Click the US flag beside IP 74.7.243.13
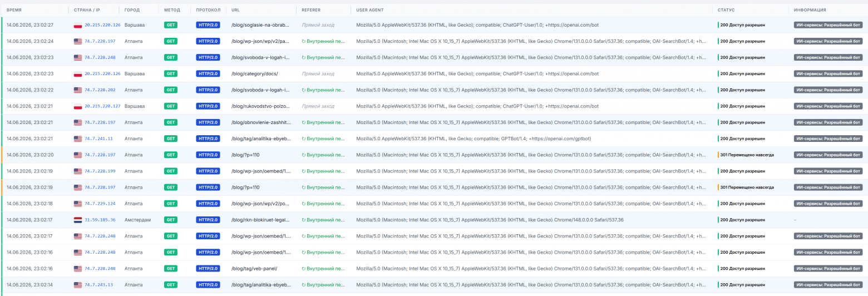Screen dimensions: 868x296 coord(78,285)
